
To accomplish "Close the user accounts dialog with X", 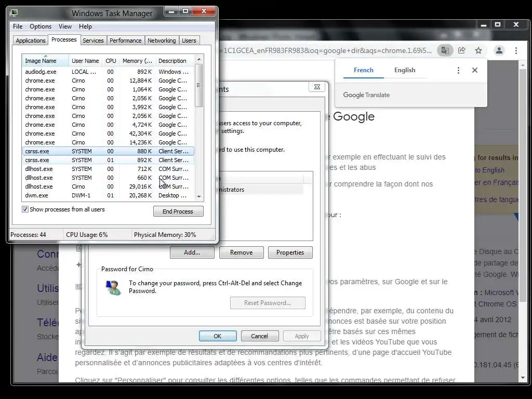I will pyautogui.click(x=317, y=87).
